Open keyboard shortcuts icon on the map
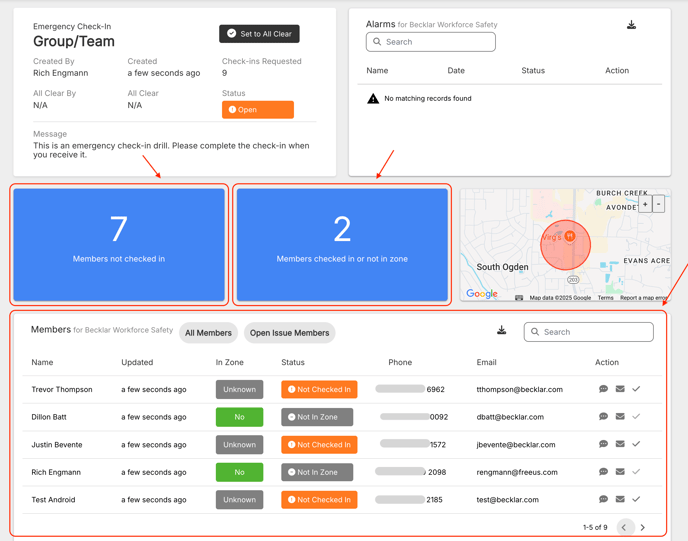The height and width of the screenshot is (541, 688). coord(519,298)
